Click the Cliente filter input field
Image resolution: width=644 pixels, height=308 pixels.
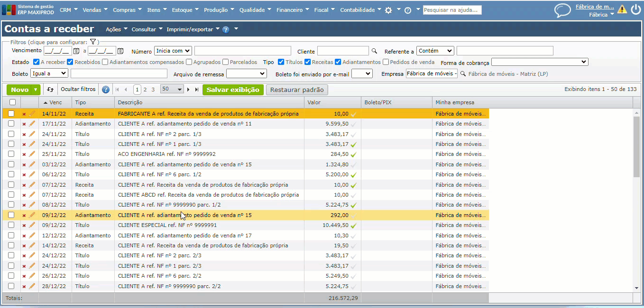click(343, 51)
